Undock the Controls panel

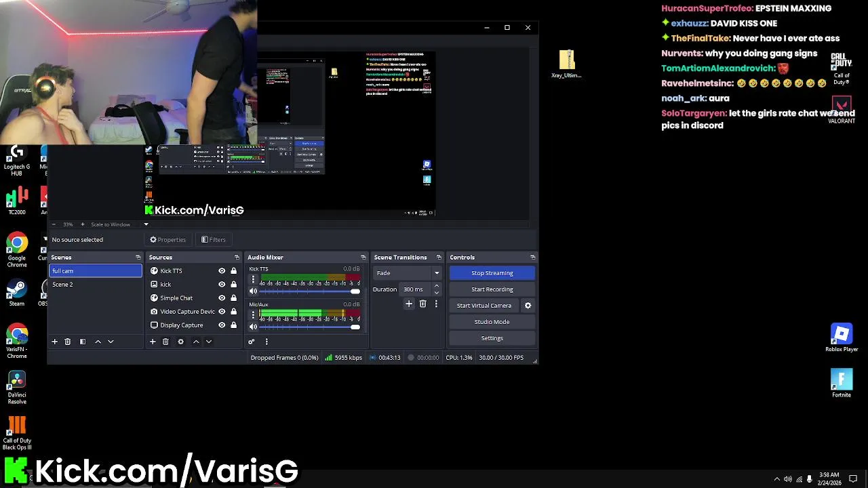tap(532, 258)
